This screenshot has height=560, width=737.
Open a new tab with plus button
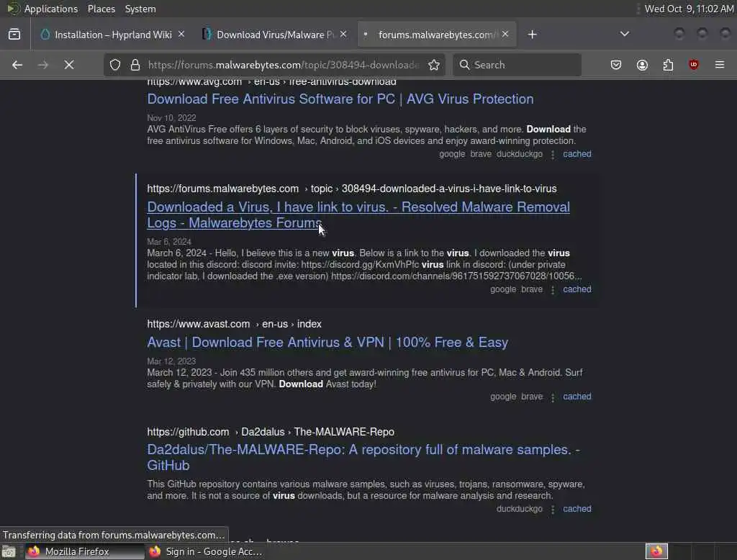click(x=532, y=35)
